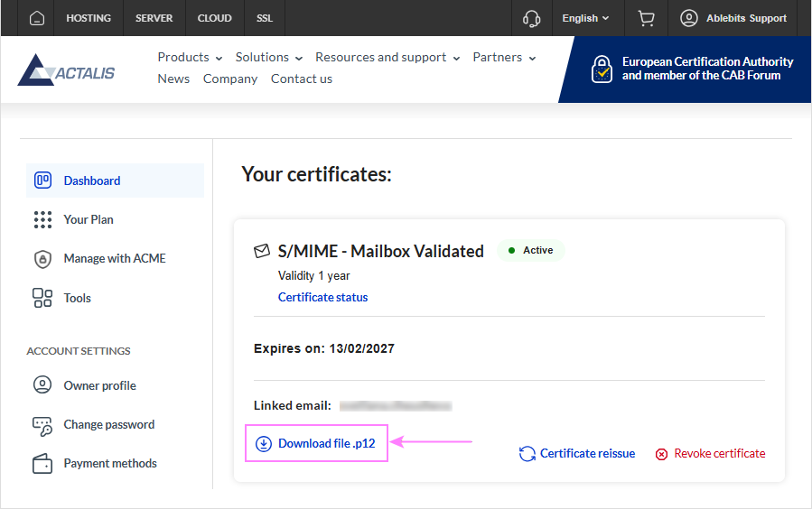Screen dimensions: 812x509
Task: Open Payment methods in account settings
Action: [109, 463]
